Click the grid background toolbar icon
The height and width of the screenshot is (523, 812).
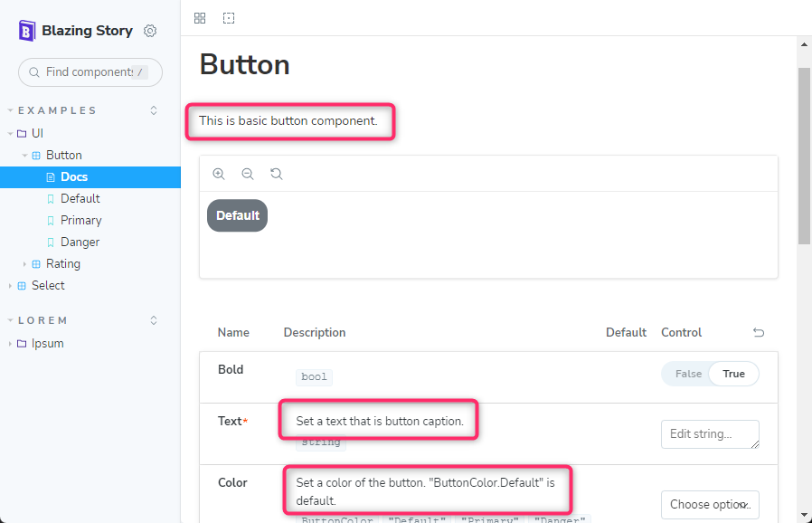tap(200, 18)
